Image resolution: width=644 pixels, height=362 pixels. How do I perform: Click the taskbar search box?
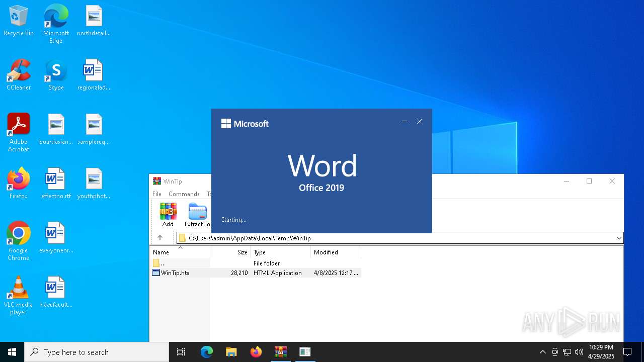(97, 352)
